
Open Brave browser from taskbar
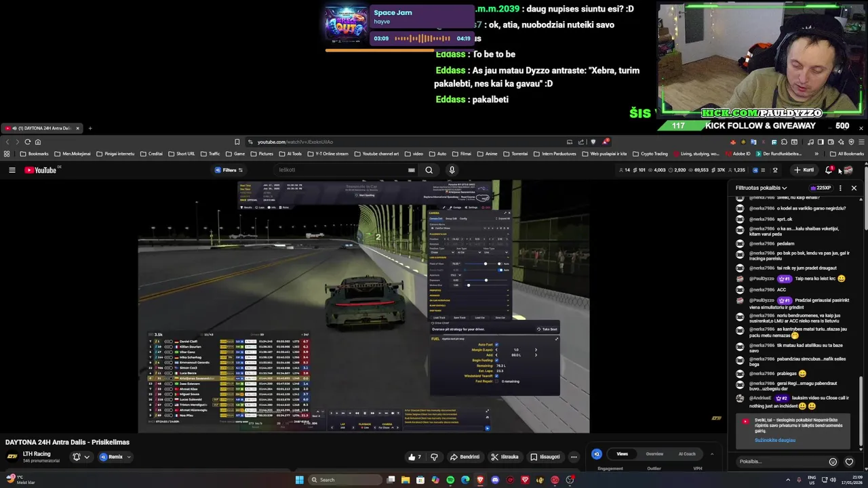coord(480,480)
